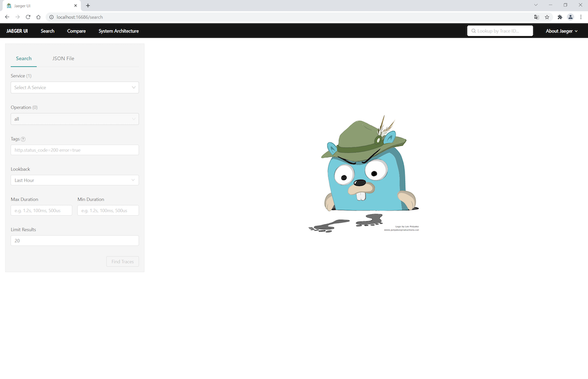Expand the About Jaeger menu

tap(562, 31)
